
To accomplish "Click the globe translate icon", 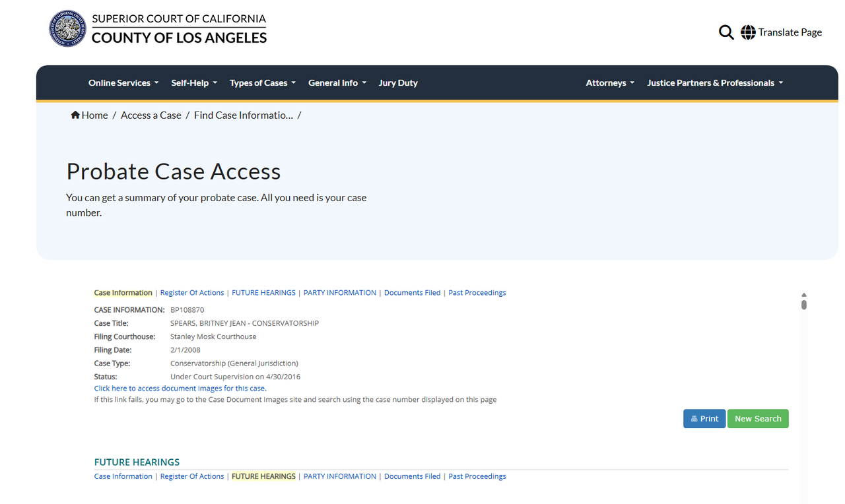I will point(748,32).
